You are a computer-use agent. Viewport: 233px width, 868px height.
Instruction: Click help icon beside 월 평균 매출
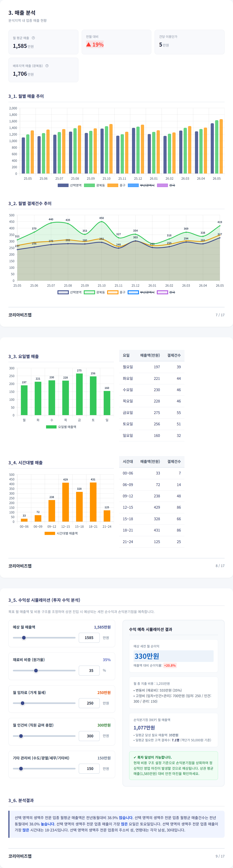[33, 38]
